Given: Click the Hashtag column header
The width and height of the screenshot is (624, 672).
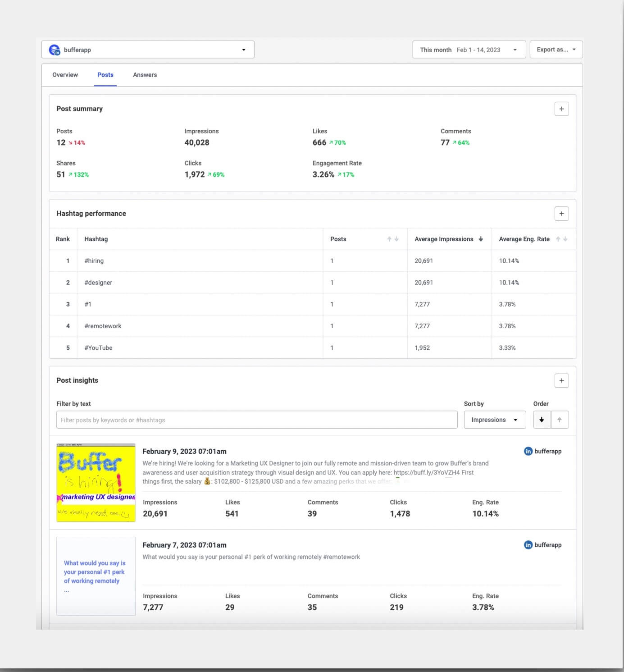Looking at the screenshot, I should click(x=96, y=239).
